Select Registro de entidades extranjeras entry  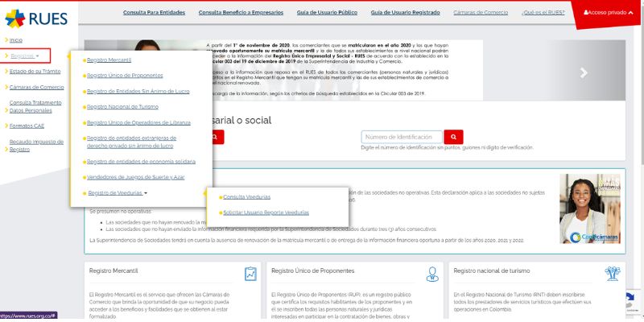coord(131,142)
